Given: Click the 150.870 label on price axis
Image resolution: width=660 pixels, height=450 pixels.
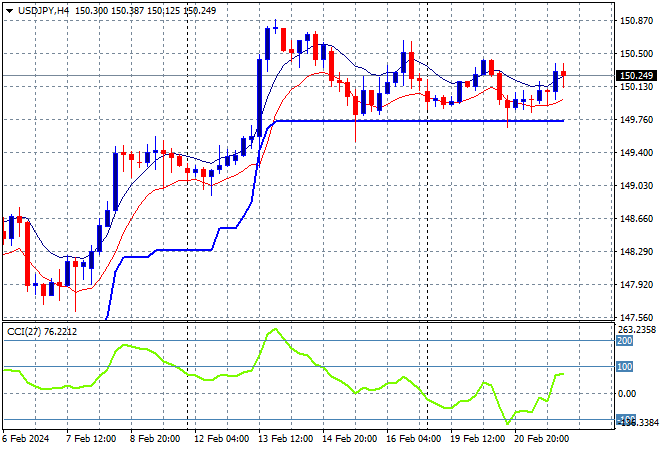Looking at the screenshot, I should pyautogui.click(x=637, y=20).
